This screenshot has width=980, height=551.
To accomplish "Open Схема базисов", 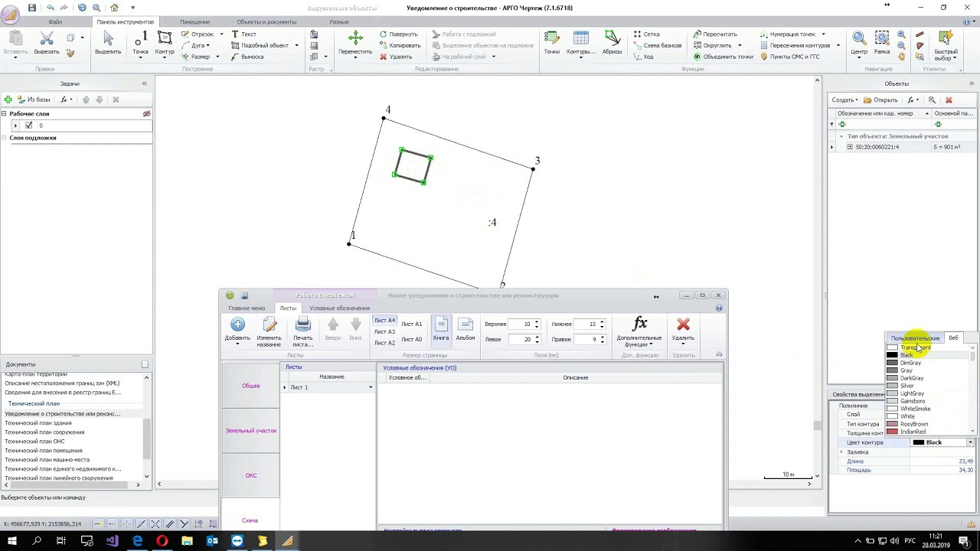I will (657, 45).
